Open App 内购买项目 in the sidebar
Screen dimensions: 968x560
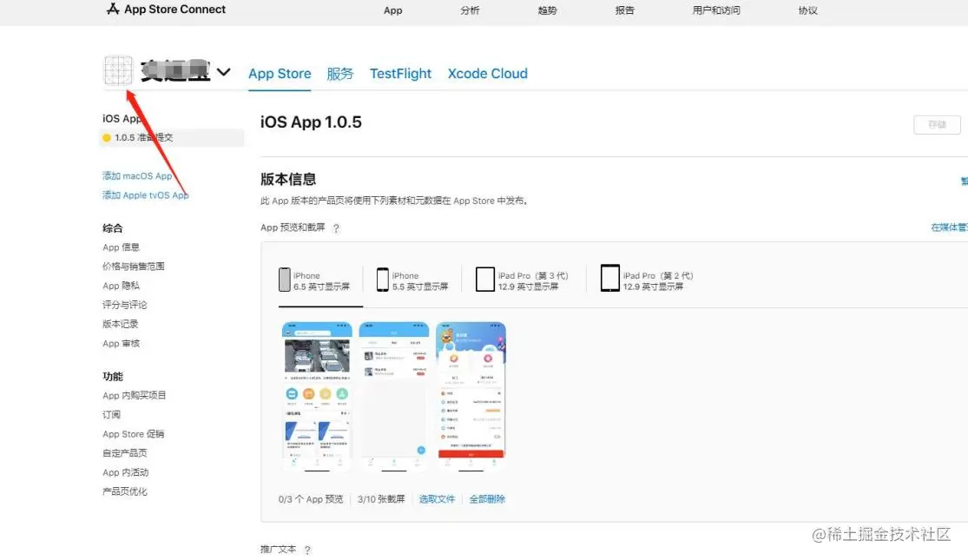134,395
